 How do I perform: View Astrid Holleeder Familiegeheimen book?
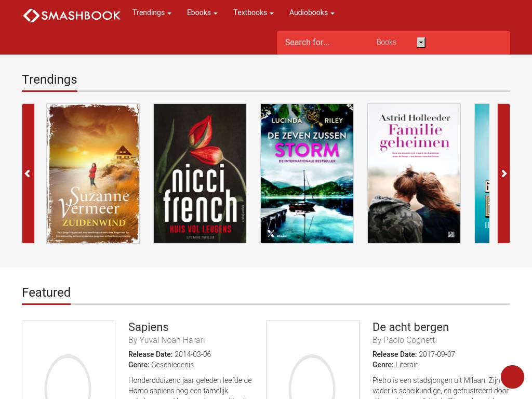(x=414, y=174)
